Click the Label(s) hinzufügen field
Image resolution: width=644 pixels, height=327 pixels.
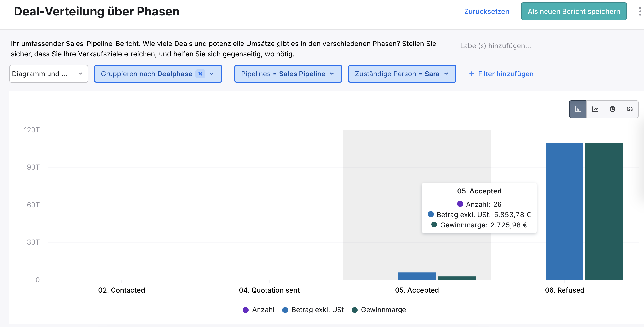click(x=495, y=46)
